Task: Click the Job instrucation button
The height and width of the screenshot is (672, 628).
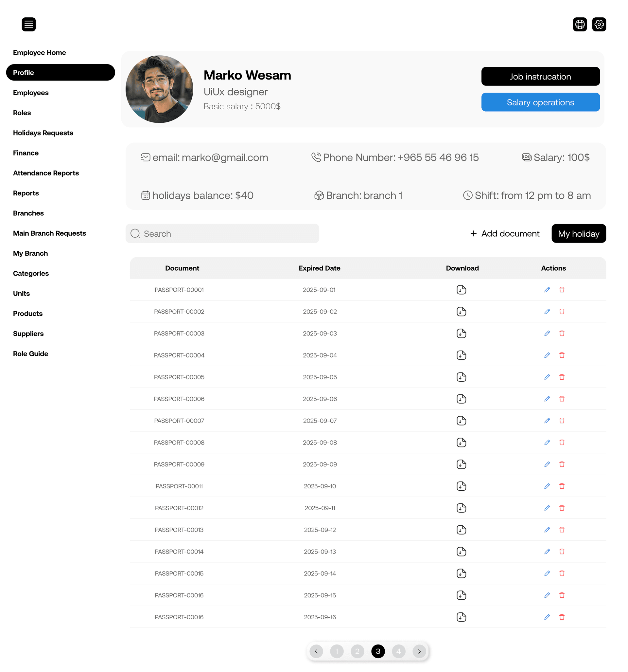Action: [540, 76]
